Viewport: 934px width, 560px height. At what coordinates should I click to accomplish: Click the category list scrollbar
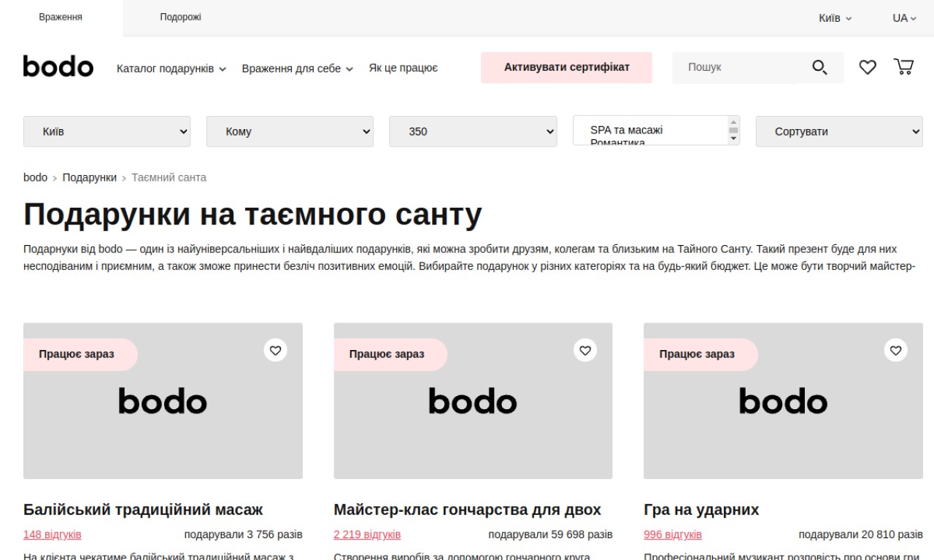click(733, 131)
